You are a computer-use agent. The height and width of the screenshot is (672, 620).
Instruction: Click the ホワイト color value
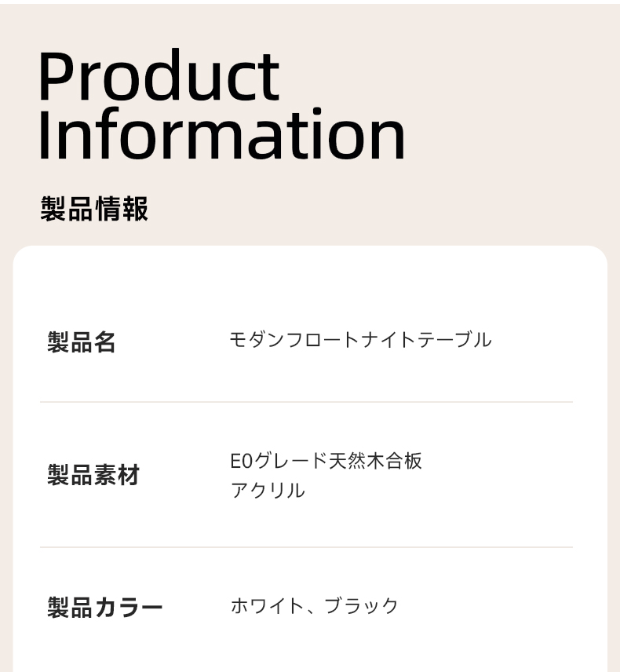click(x=268, y=606)
